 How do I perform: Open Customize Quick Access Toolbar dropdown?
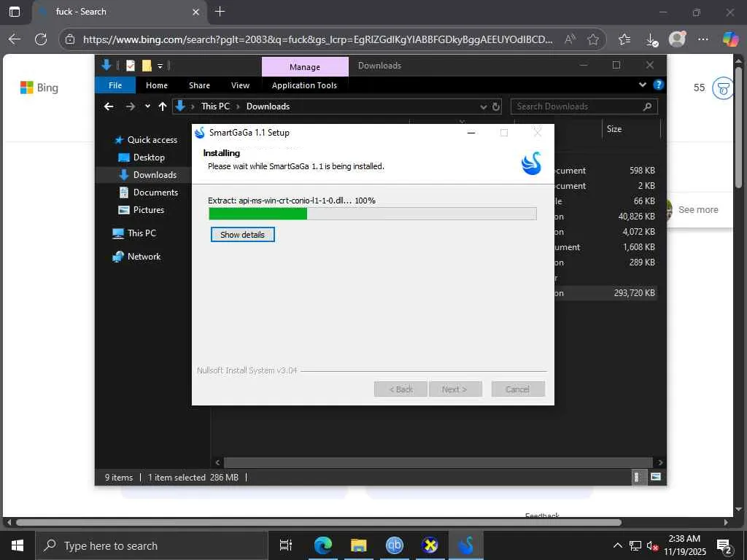click(160, 66)
